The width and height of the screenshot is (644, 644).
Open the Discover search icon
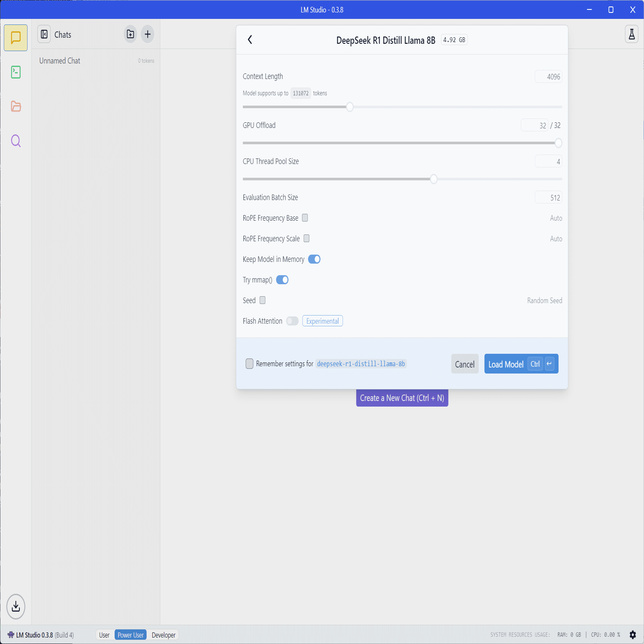tap(16, 141)
